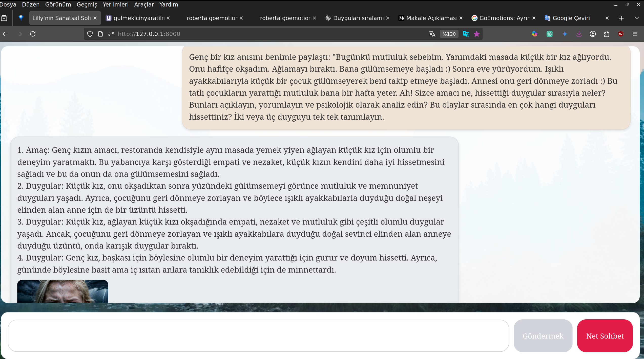Reset the %120 zoom level indicator
The image size is (644, 359).
(x=449, y=34)
